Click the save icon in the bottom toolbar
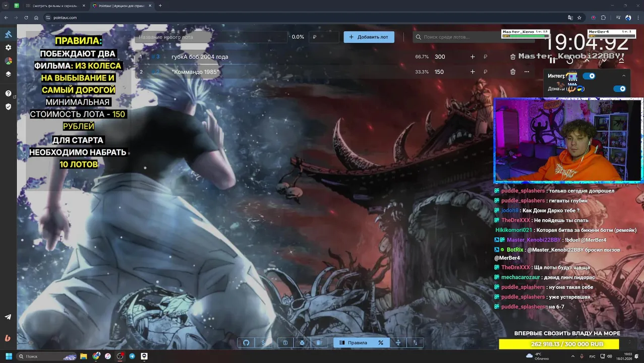This screenshot has width=644, height=363. (x=285, y=343)
